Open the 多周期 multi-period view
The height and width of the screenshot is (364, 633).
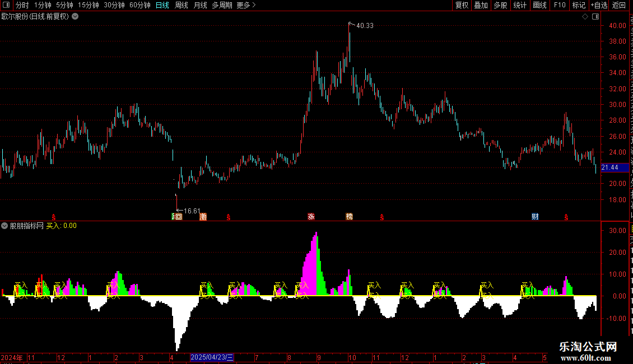tap(222, 5)
